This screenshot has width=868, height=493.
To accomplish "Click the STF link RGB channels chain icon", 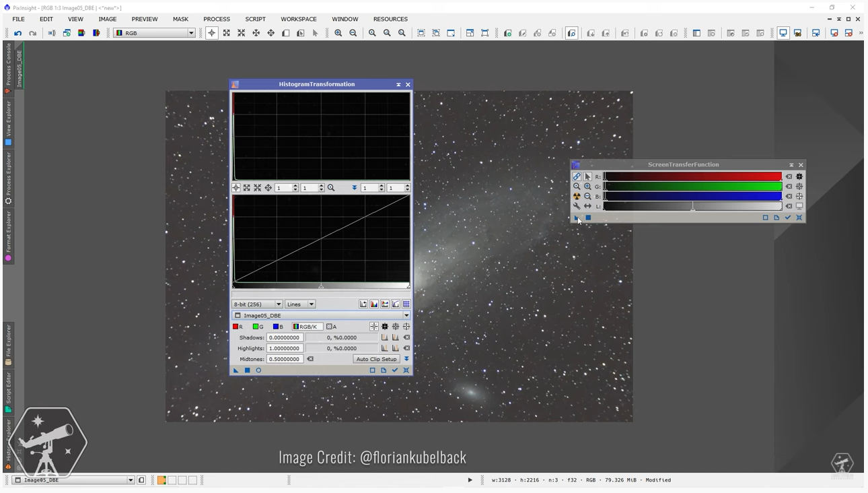I will pos(577,176).
